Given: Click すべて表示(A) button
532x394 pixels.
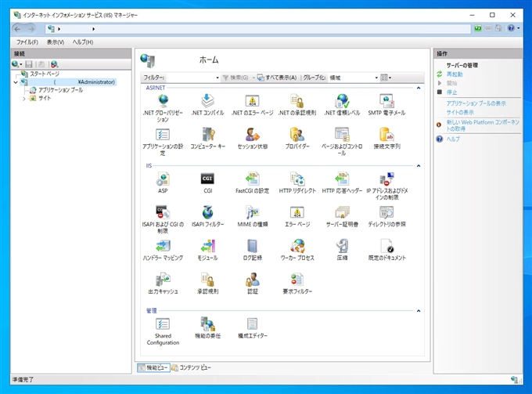Looking at the screenshot, I should [277, 78].
